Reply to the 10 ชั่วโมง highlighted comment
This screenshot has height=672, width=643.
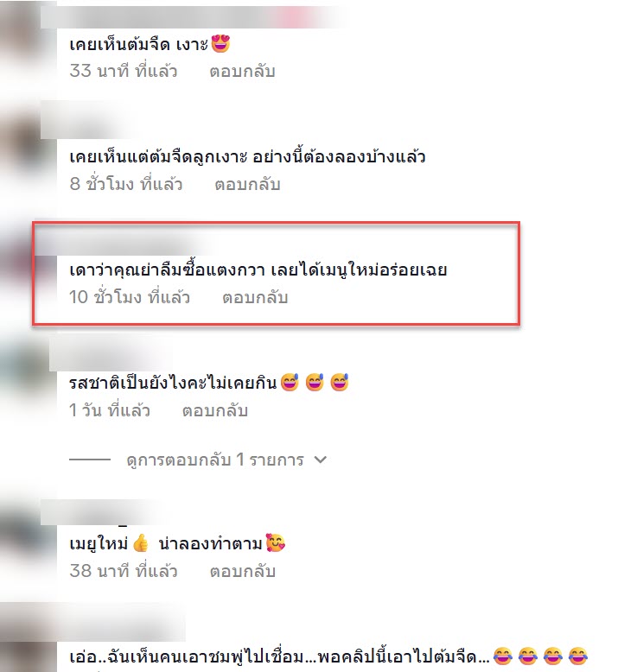(x=255, y=298)
